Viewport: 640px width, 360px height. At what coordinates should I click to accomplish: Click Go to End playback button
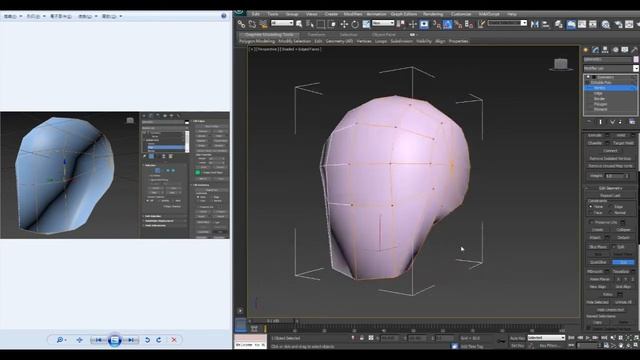604,338
